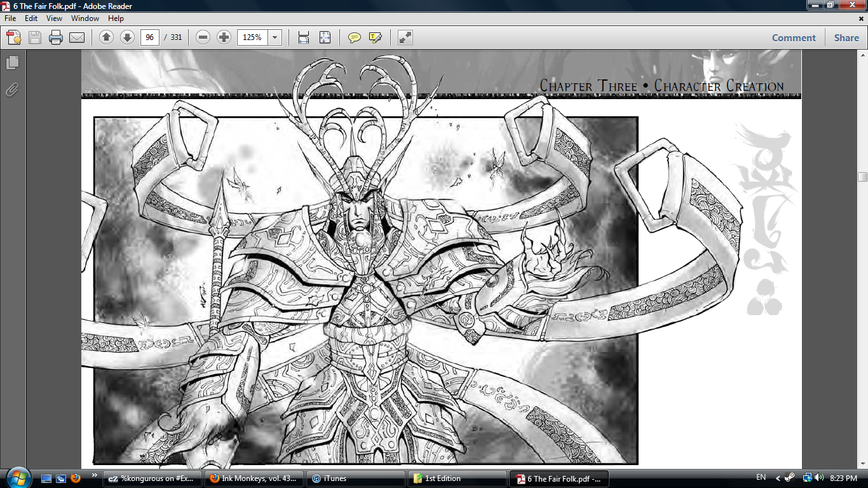Open the zoom level dropdown arrow

(x=275, y=37)
